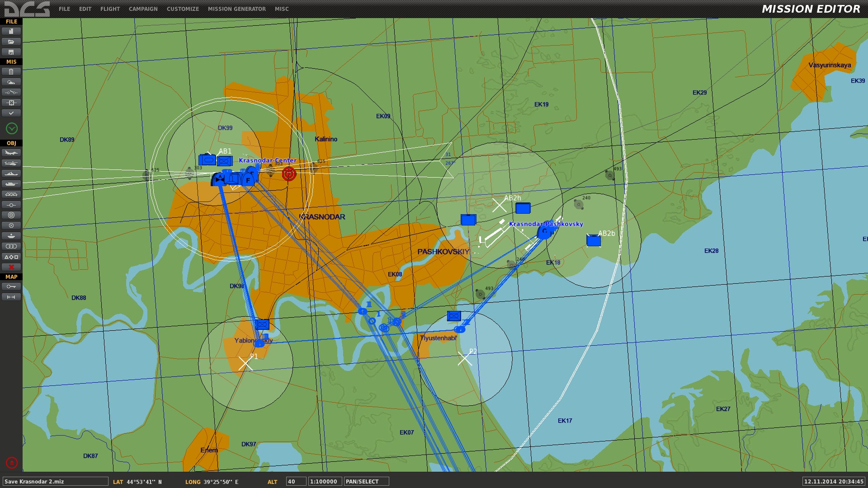Click the AB2b zone label

606,234
